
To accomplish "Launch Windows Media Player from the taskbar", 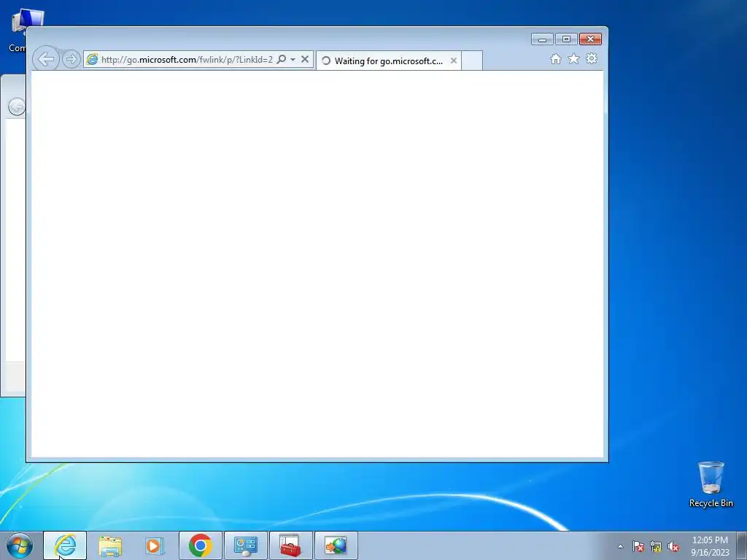I will pyautogui.click(x=155, y=545).
